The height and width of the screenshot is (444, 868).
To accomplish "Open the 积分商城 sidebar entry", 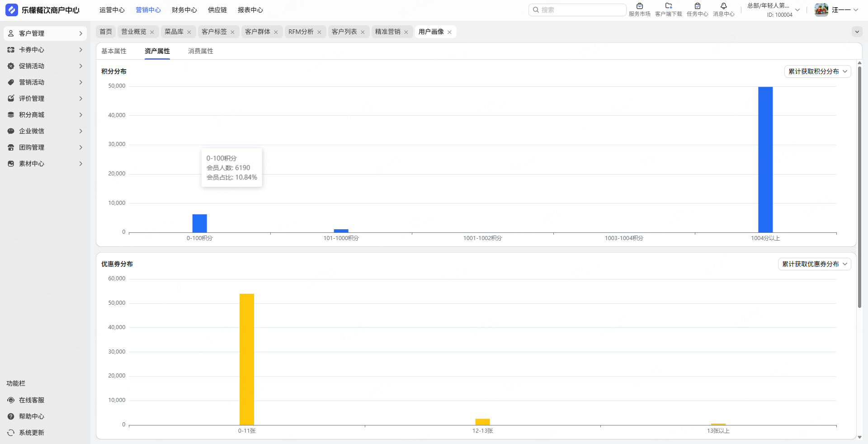I will pos(45,115).
